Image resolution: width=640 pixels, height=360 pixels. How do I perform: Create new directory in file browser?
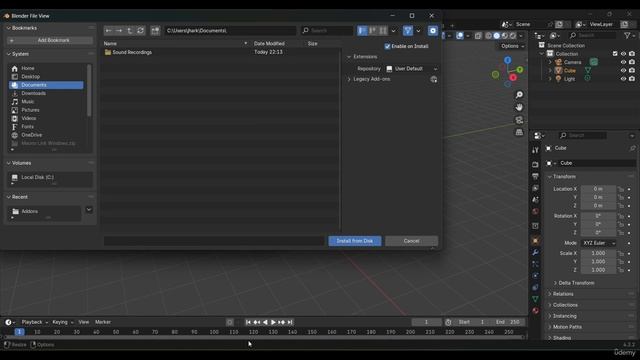coord(155,31)
